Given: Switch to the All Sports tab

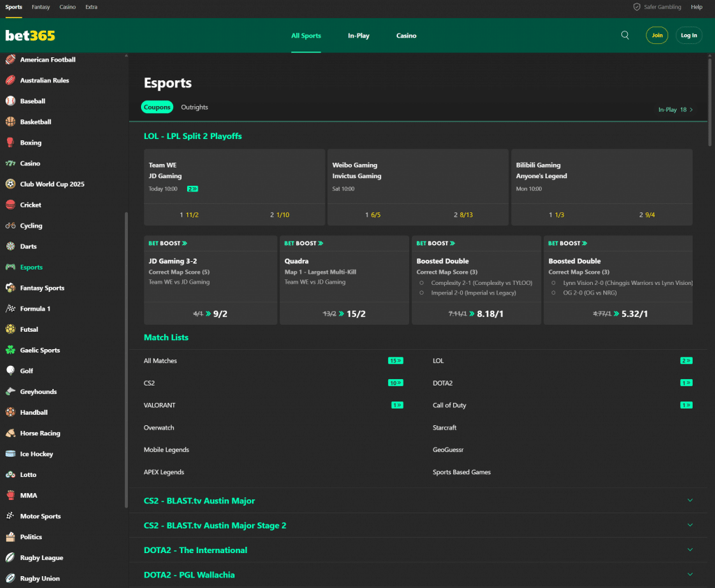Looking at the screenshot, I should coord(306,36).
